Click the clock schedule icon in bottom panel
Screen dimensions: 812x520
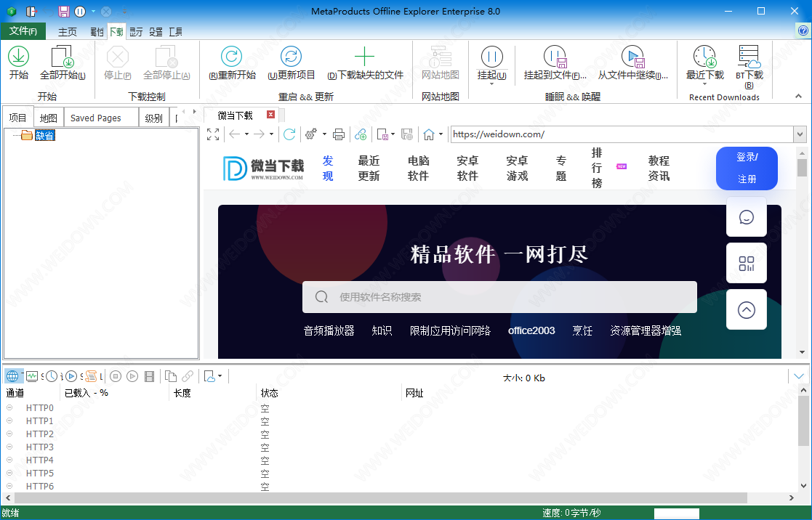click(x=52, y=376)
